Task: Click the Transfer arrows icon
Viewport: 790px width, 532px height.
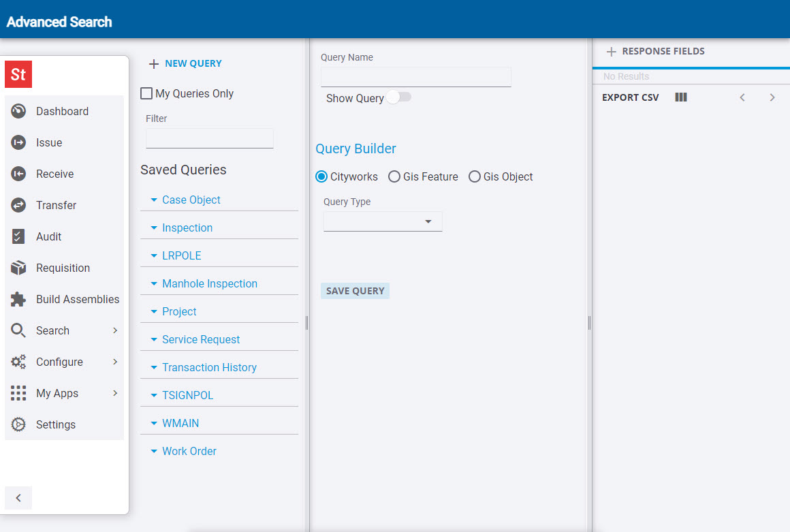Action: click(18, 206)
